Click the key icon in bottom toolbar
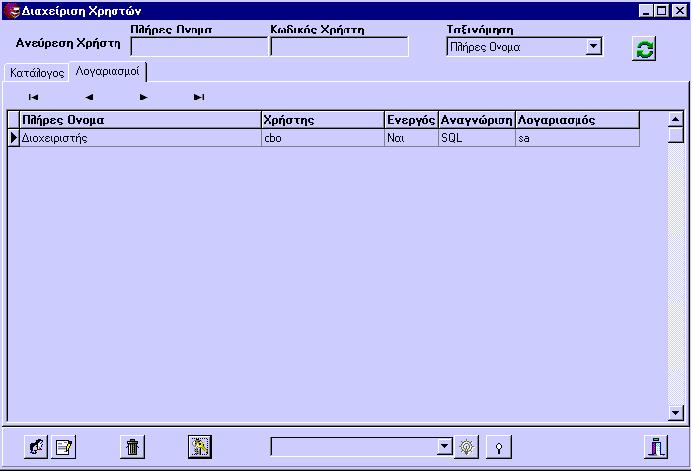The width and height of the screenshot is (693, 471). pyautogui.click(x=497, y=447)
